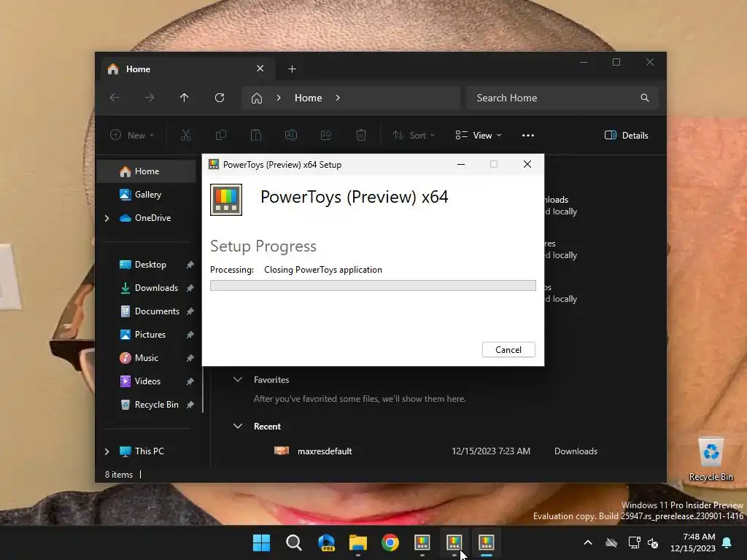Click Downloads location of maxresdefault

[x=576, y=451]
